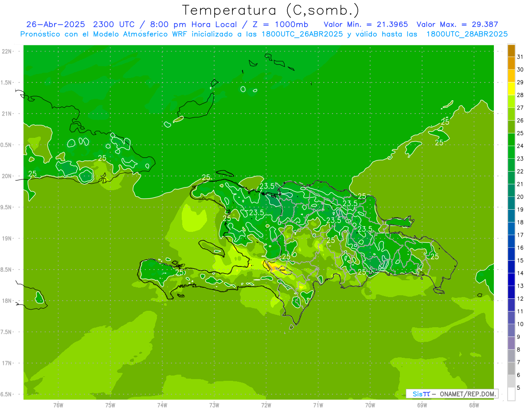
Task: Click the '0.5N' latitude axis label
Action: (x=6, y=145)
